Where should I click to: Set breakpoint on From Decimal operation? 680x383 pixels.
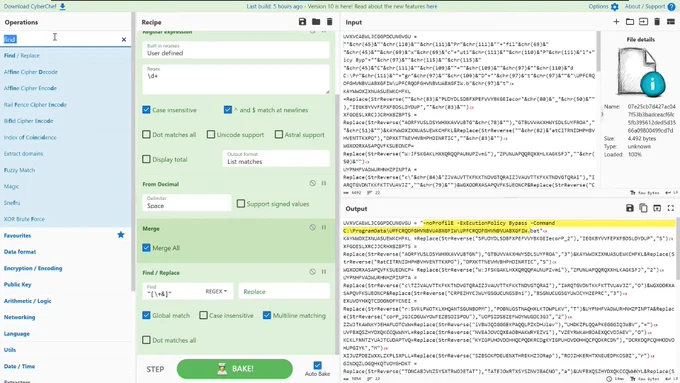[x=324, y=183]
